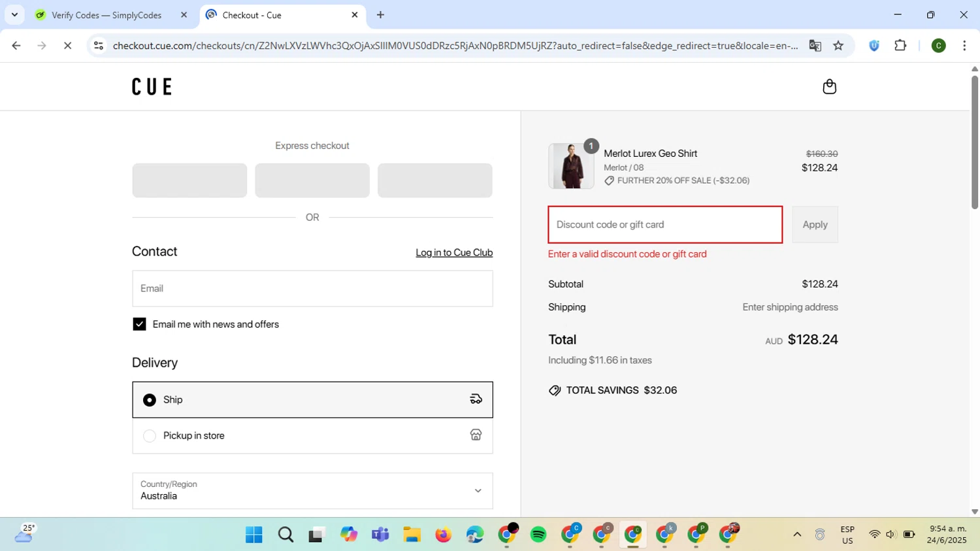The image size is (980, 551).
Task: Close the Checkout - Cue tab
Action: (x=355, y=15)
